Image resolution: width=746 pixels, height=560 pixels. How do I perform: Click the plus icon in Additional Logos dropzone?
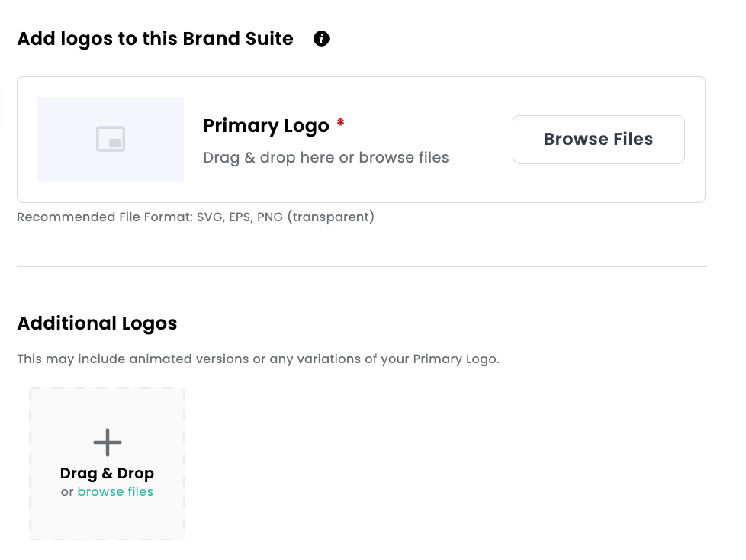(108, 442)
